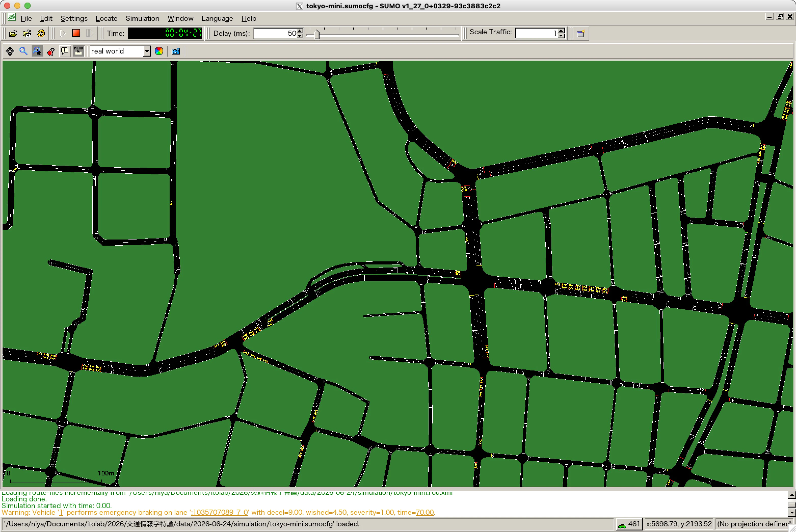Toggle the MENU context menu button

point(78,51)
